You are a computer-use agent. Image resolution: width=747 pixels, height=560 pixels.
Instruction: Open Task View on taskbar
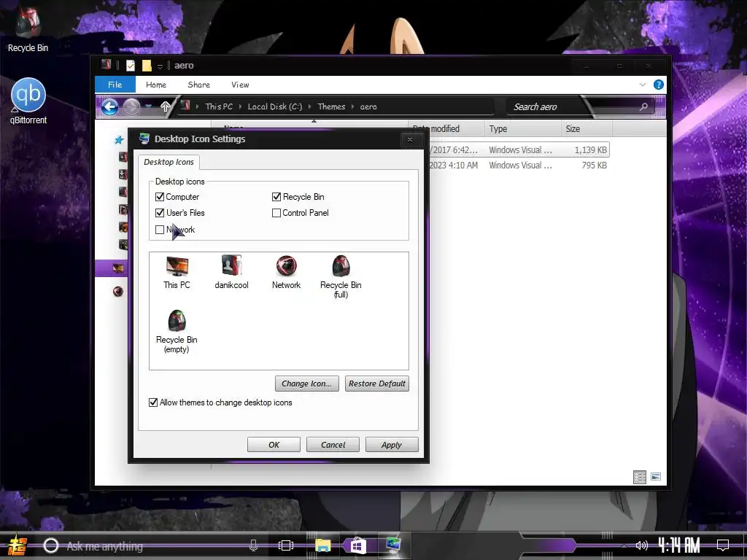coord(286,545)
